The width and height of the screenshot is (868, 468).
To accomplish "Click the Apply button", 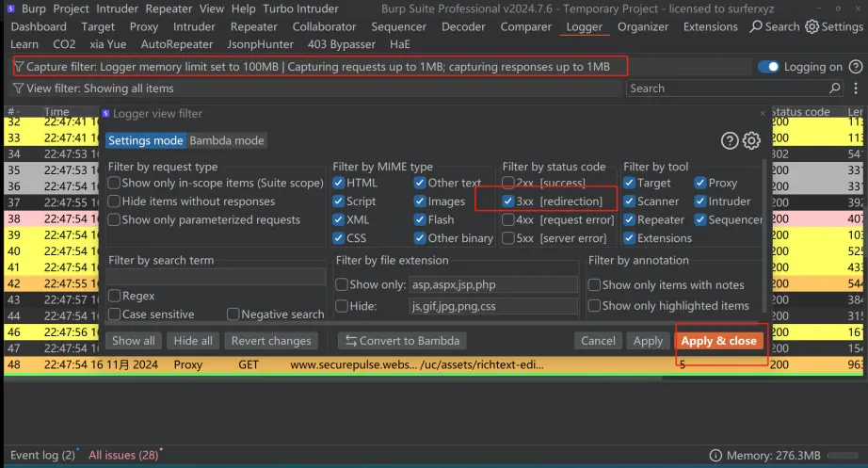I will (x=649, y=341).
